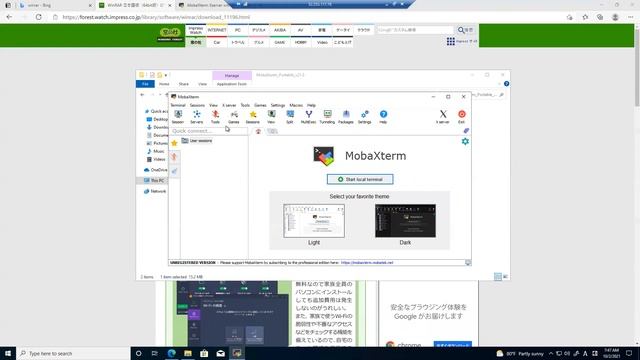Click the back arrow in File Explorer
This screenshot has width=640, height=360.
point(142,95)
